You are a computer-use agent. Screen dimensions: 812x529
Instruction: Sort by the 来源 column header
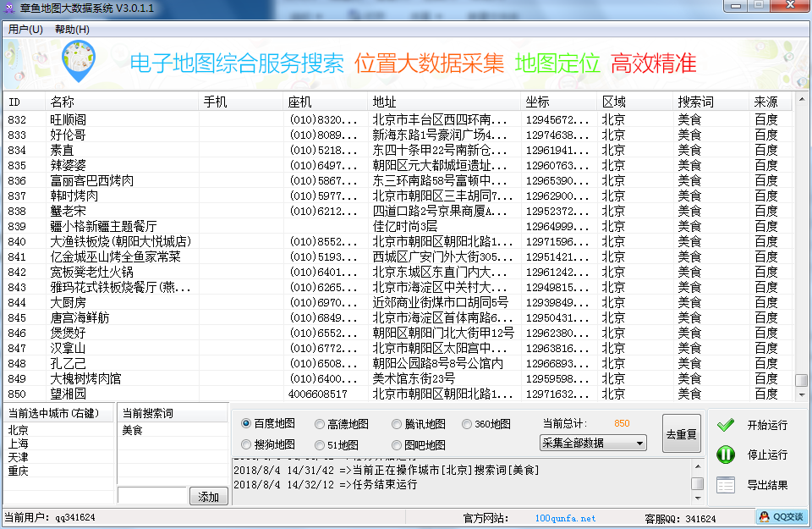[771, 102]
